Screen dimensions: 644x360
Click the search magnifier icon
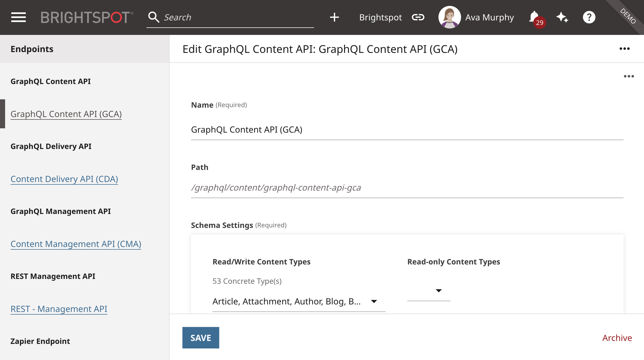(x=154, y=17)
